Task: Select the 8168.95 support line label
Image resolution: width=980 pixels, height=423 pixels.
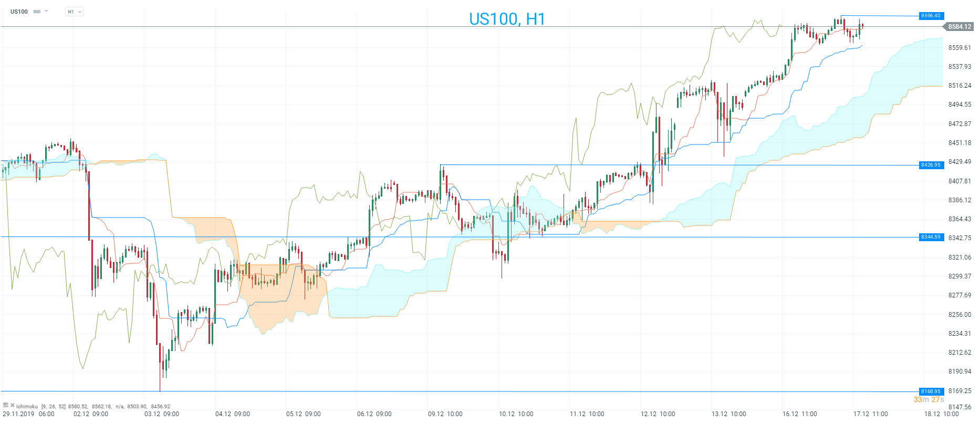Action: (931, 391)
